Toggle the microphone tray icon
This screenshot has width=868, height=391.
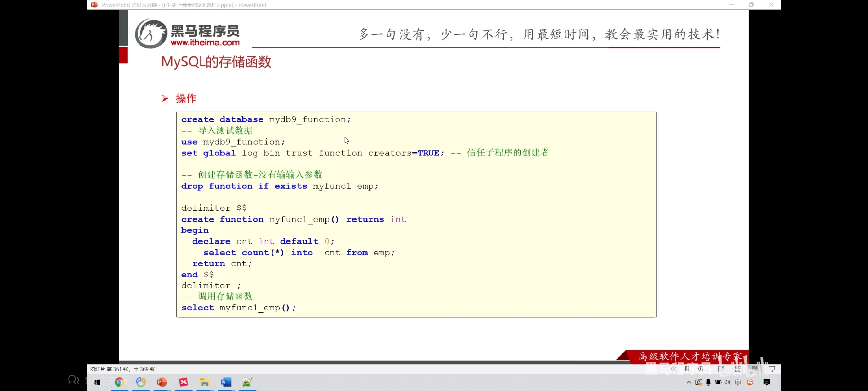coord(708,382)
